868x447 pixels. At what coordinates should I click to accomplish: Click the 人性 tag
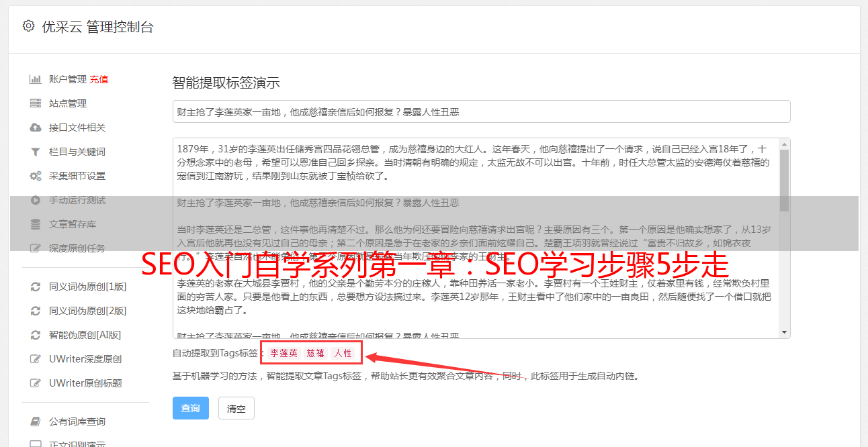[x=343, y=353]
